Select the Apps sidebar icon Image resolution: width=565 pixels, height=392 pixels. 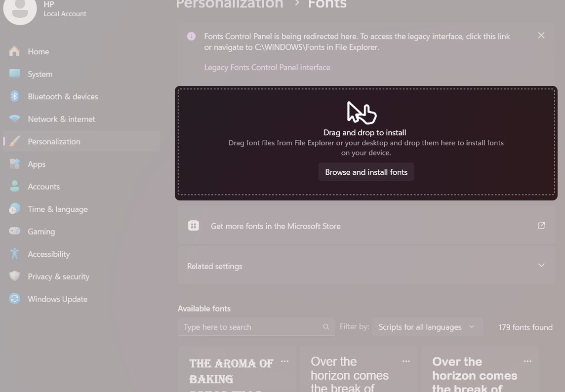tap(15, 164)
